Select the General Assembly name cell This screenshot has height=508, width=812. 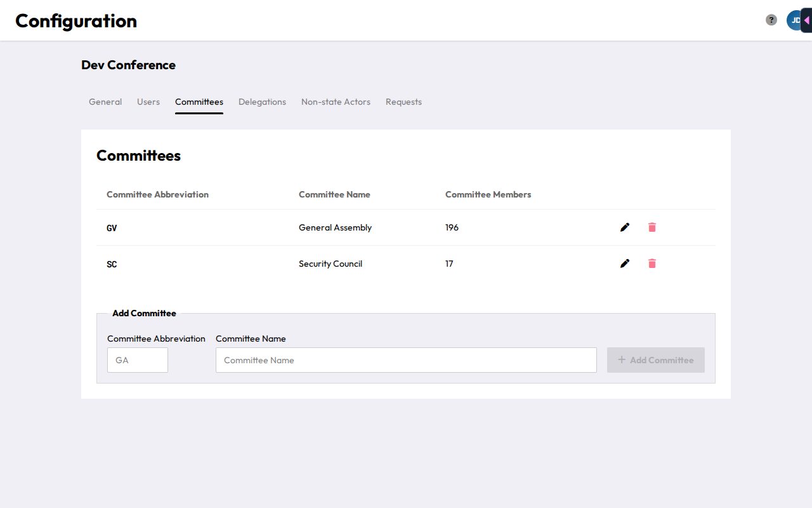[335, 227]
